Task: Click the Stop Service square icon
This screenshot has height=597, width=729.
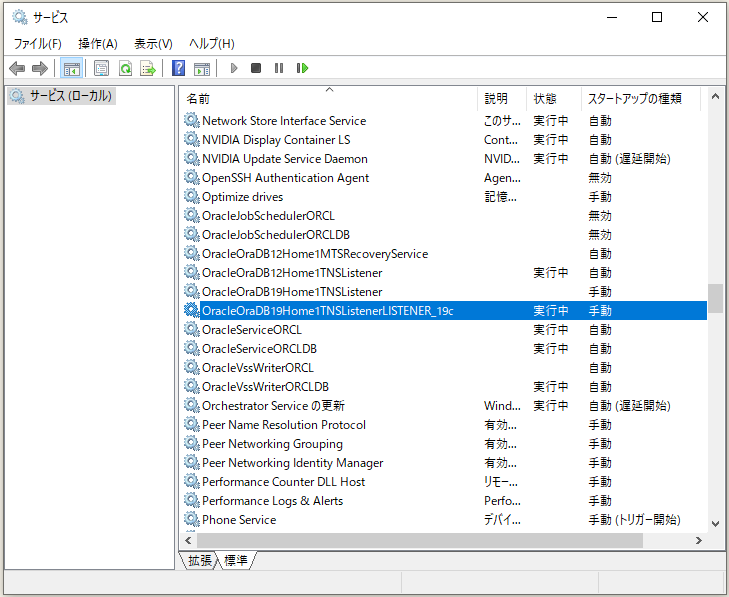Action: tap(256, 68)
